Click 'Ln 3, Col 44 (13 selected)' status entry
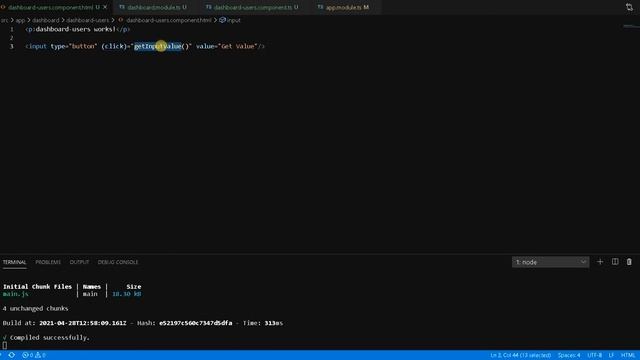This screenshot has width=640, height=360. 520,355
